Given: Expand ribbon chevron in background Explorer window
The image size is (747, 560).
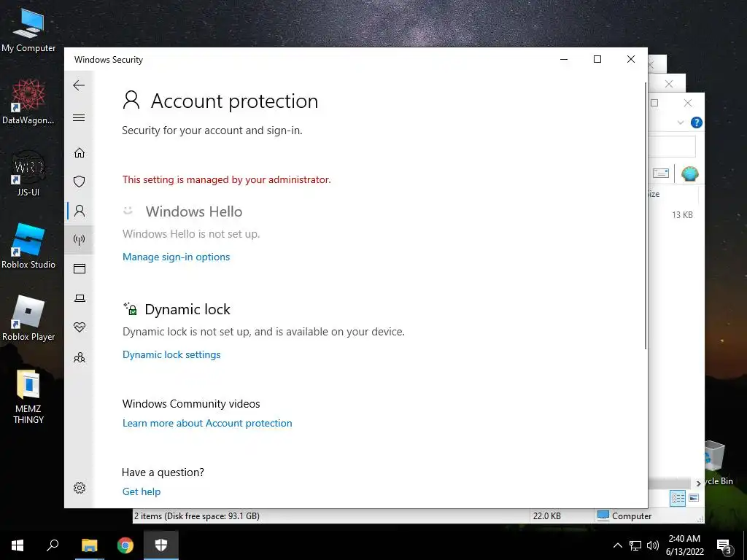Looking at the screenshot, I should [x=681, y=122].
